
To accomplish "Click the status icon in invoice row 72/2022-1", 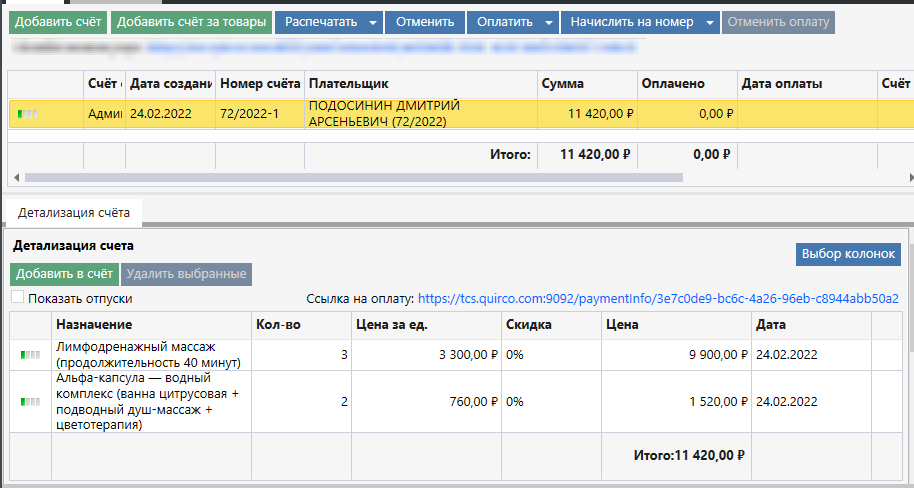I will pyautogui.click(x=28, y=114).
